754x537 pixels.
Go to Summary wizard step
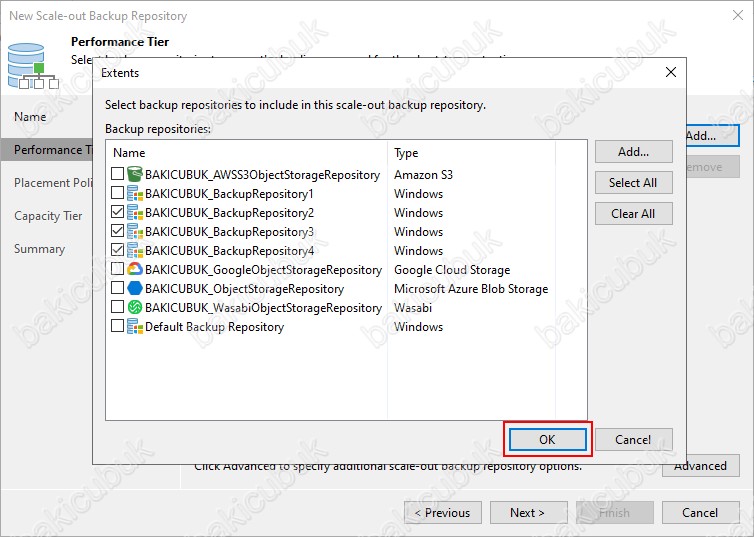pyautogui.click(x=39, y=249)
